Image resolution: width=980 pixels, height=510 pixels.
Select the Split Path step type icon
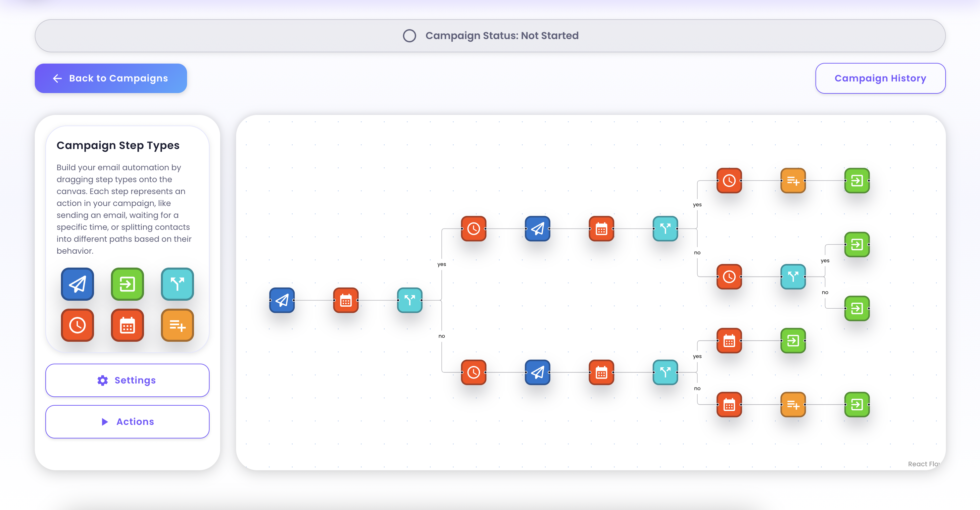pyautogui.click(x=177, y=284)
